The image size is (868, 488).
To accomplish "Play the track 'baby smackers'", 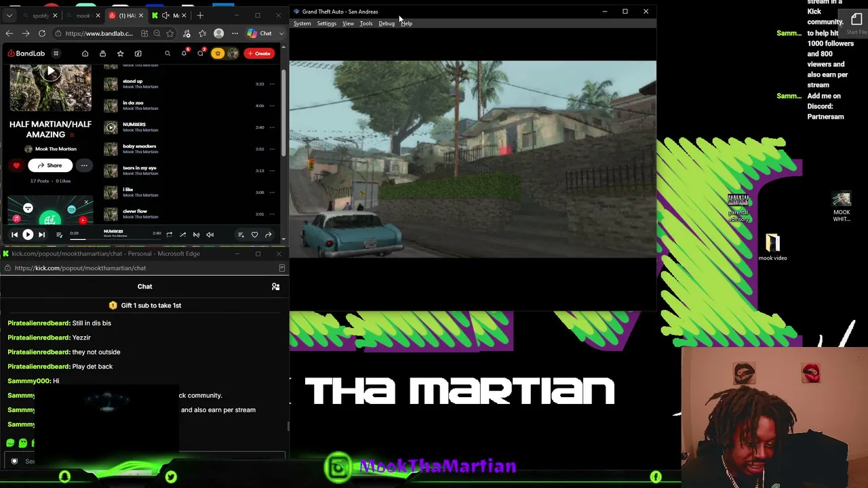I will [111, 149].
